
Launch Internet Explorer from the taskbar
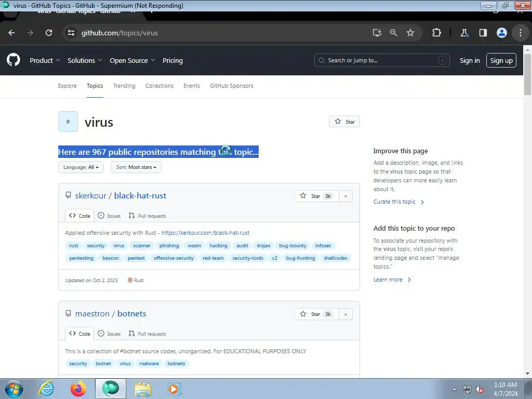pyautogui.click(x=46, y=389)
